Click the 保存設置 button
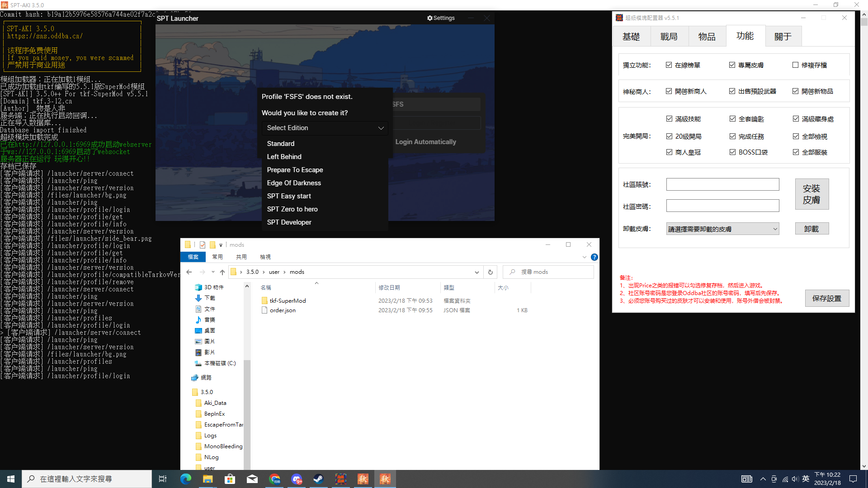 coord(826,298)
